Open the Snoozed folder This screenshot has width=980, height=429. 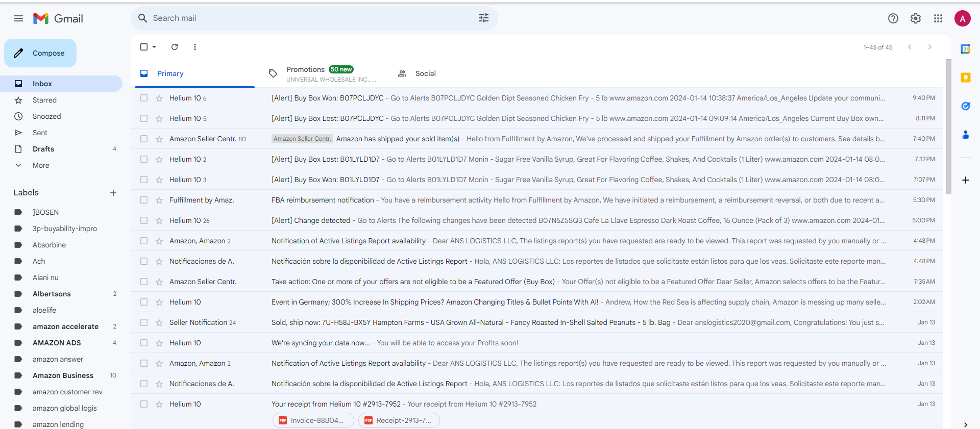[x=61, y=116]
